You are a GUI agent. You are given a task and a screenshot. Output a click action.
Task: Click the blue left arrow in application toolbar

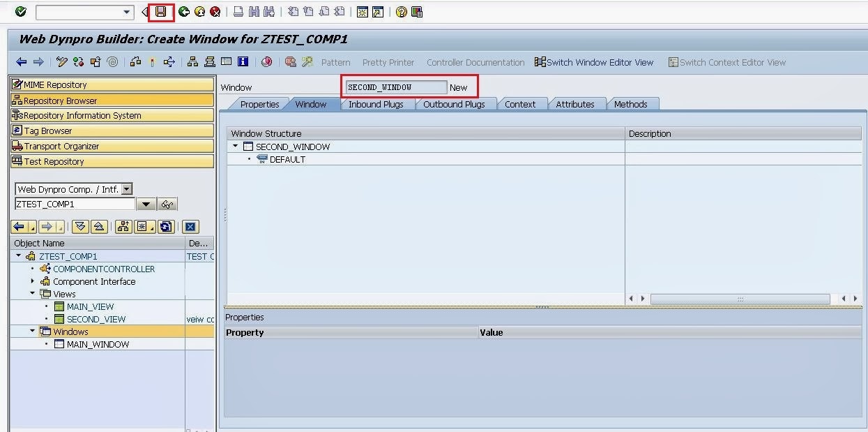pyautogui.click(x=22, y=62)
